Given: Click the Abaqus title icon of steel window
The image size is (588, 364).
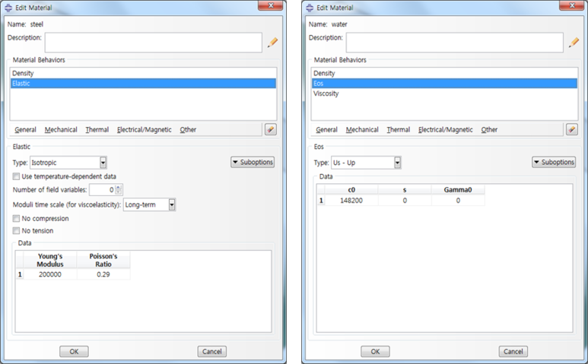Looking at the screenshot, I should pyautogui.click(x=8, y=8).
